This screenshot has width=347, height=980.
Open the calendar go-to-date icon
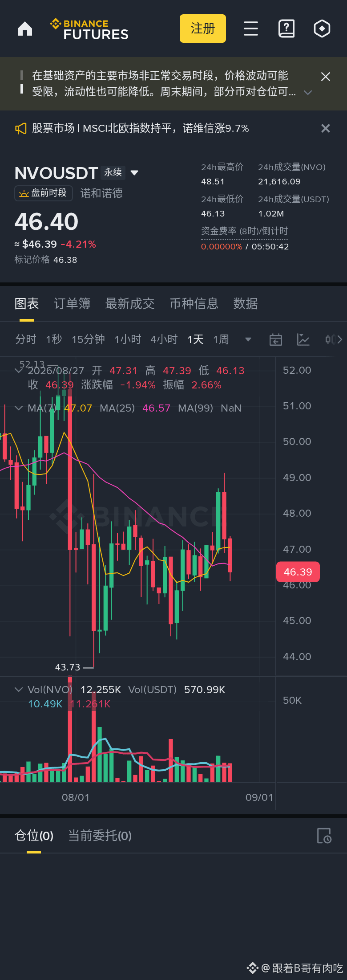(276, 339)
